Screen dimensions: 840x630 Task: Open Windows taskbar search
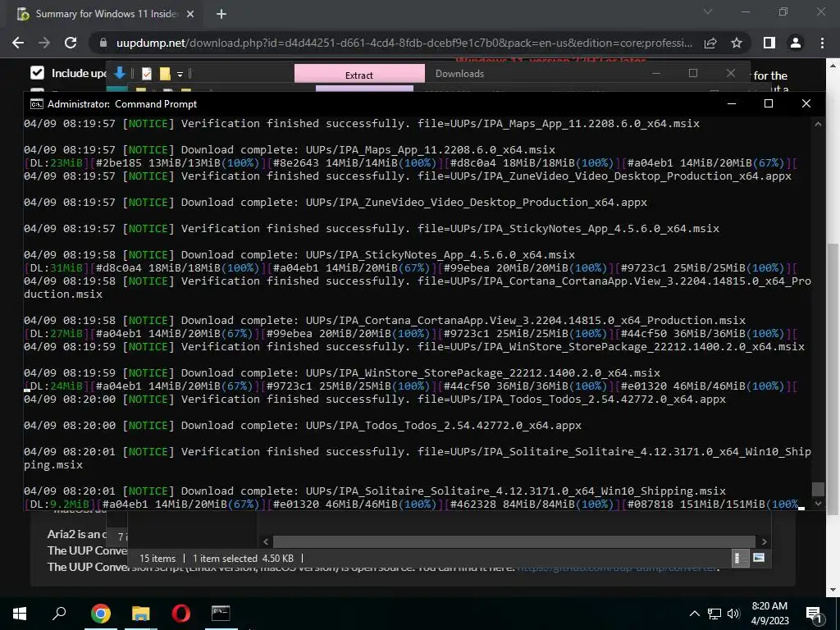tap(59, 613)
